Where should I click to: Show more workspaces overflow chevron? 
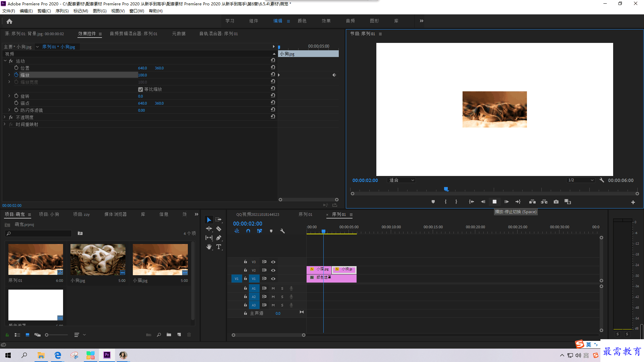point(421,21)
